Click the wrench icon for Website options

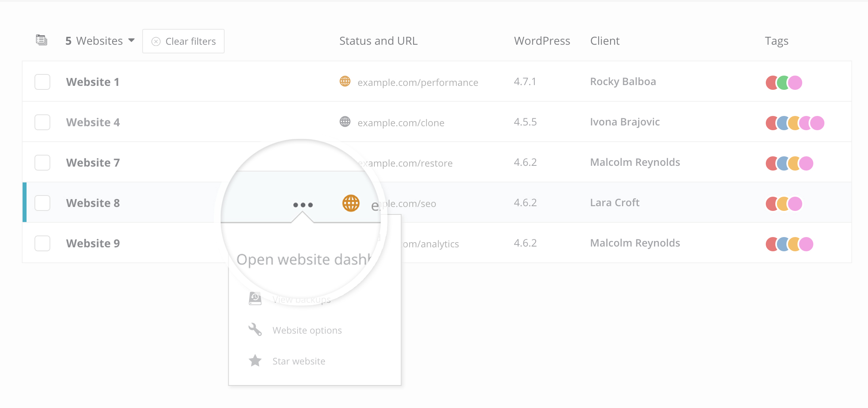pos(255,330)
